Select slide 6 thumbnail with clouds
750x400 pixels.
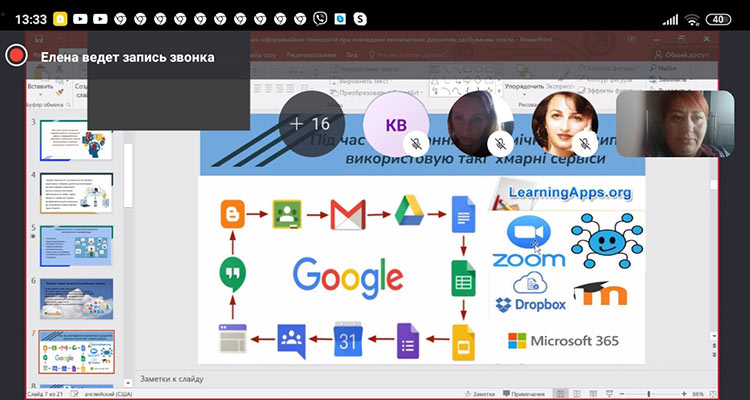tap(77, 299)
